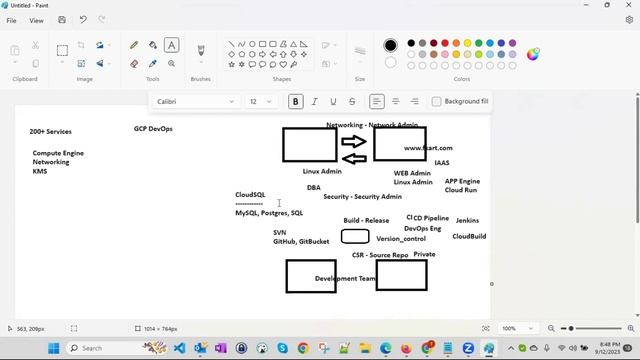Show hidden system tray icons
The height and width of the screenshot is (360, 640).
(511, 348)
